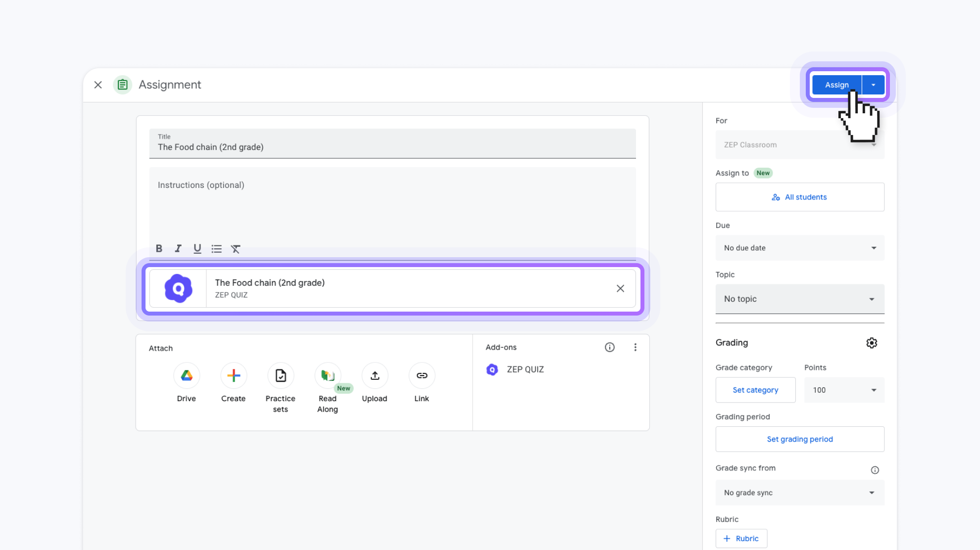Click the Assign button
The image size is (980, 550).
click(836, 85)
